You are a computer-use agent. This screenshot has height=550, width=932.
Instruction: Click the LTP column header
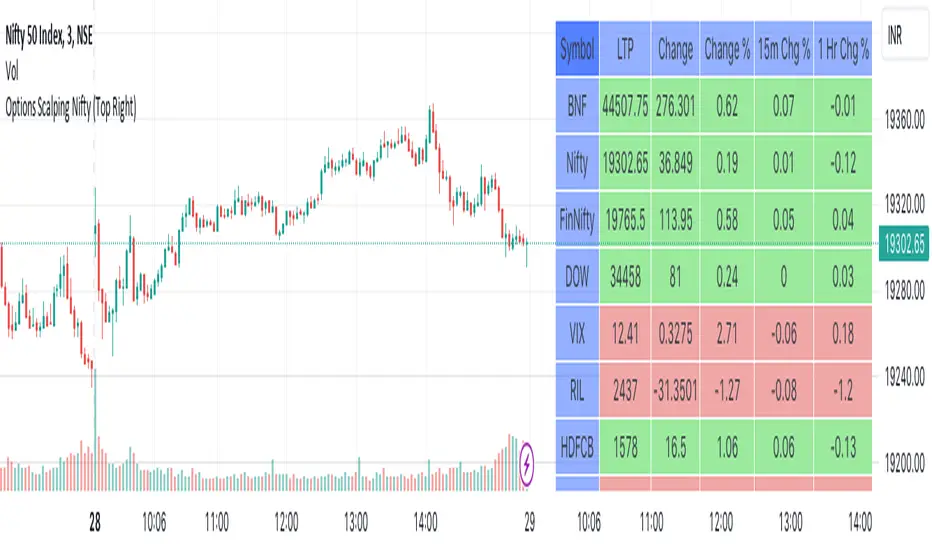click(625, 49)
